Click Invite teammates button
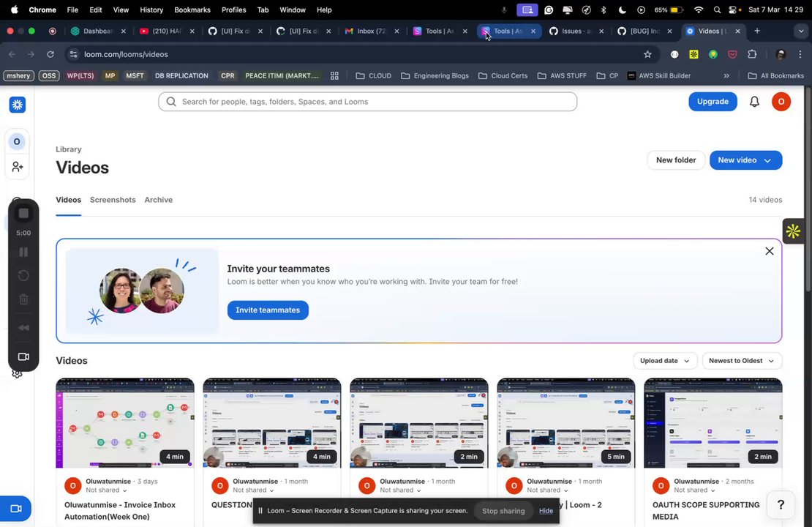Image resolution: width=812 pixels, height=527 pixels. (268, 310)
